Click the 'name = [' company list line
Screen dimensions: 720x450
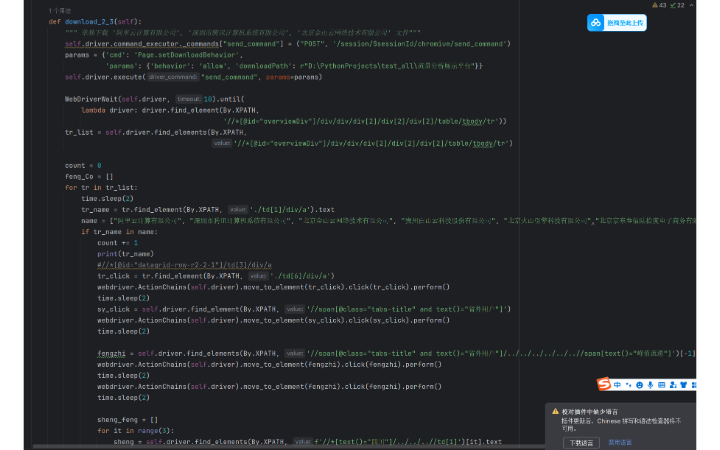click(x=388, y=221)
